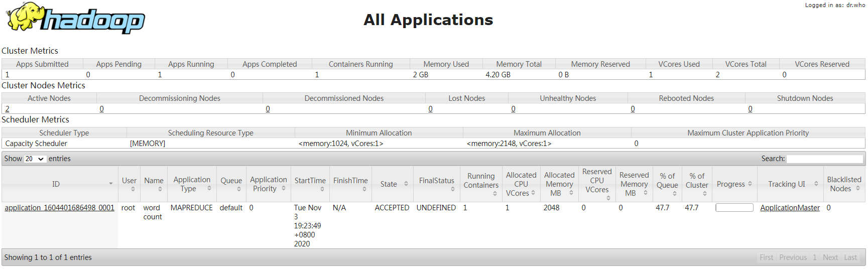The height and width of the screenshot is (269, 868).
Task: Sort by Allocated CPU VCores column
Action: (521, 184)
